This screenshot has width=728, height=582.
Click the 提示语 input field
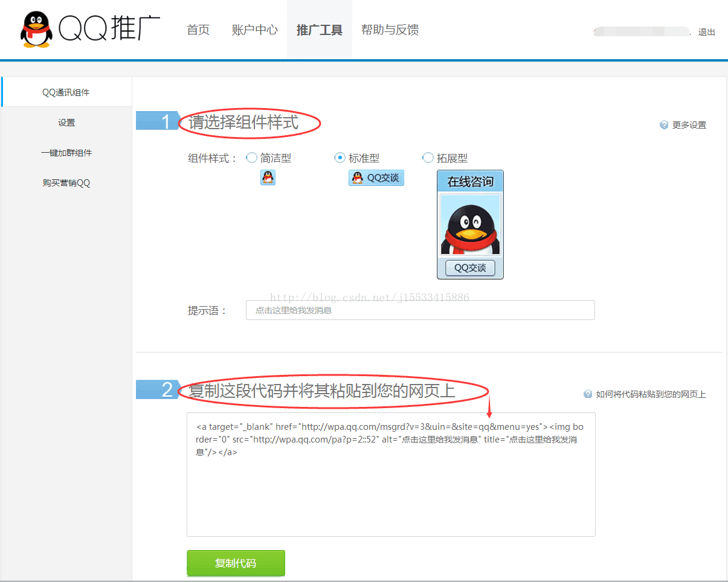pyautogui.click(x=420, y=310)
